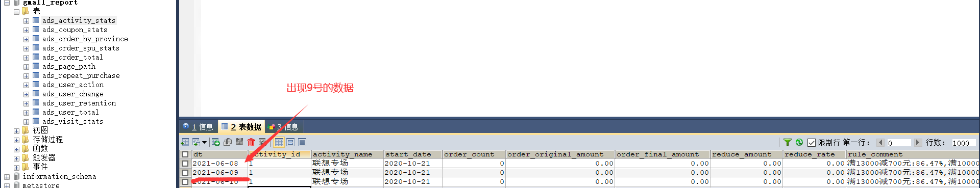Image resolution: width=980 pixels, height=188 pixels.
Task: Expand the 视图 views folder
Action: pos(16,131)
